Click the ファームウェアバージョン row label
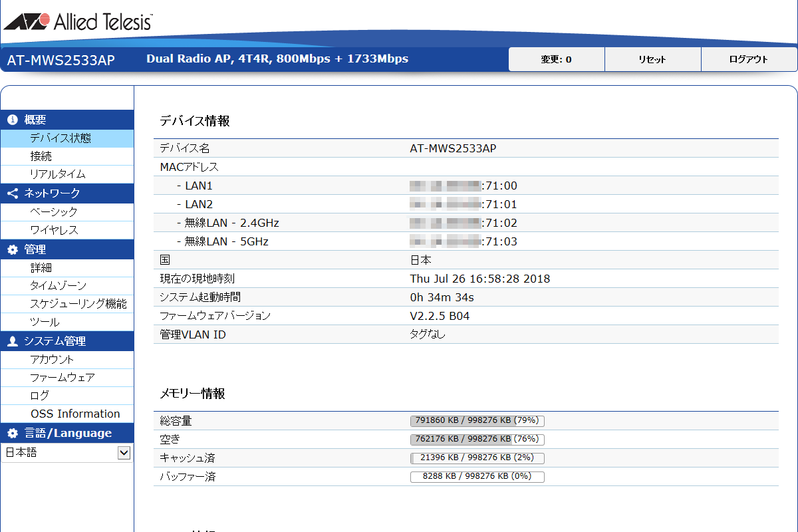 pos(215,316)
